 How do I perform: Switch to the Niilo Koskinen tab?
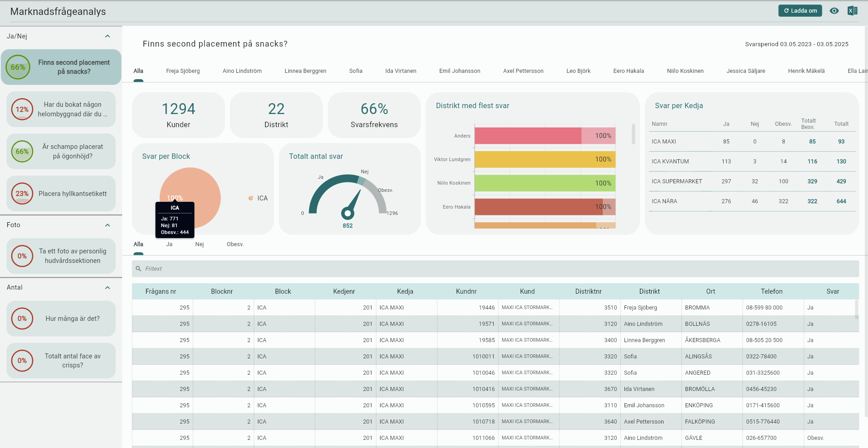click(685, 71)
